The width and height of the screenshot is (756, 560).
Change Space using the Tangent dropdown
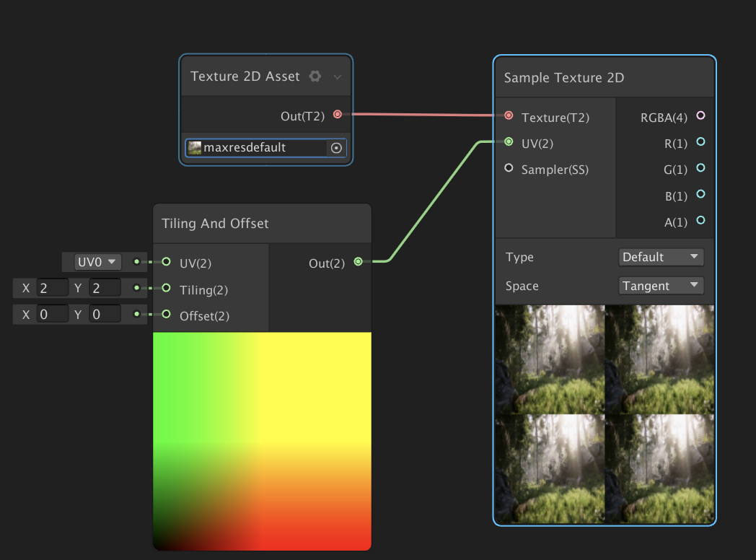tap(661, 286)
